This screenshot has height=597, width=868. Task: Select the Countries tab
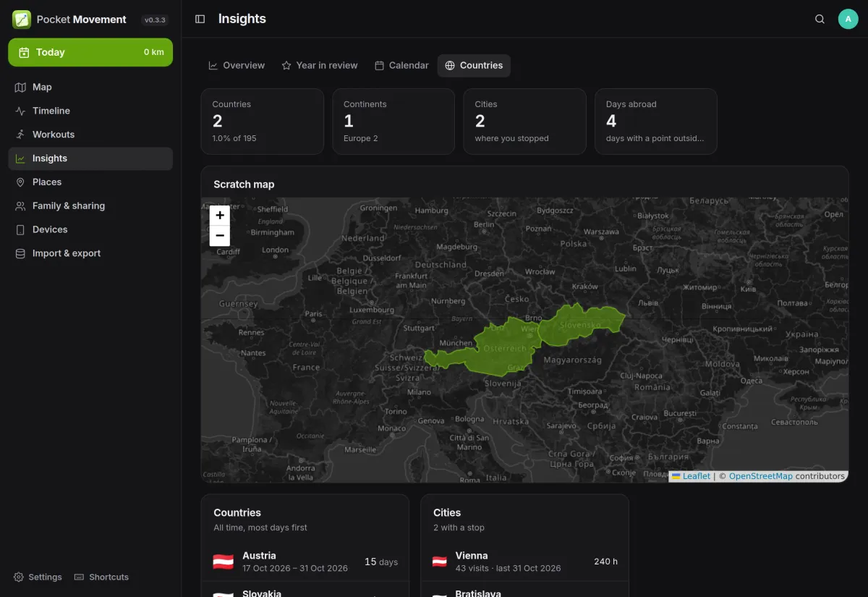tap(474, 65)
